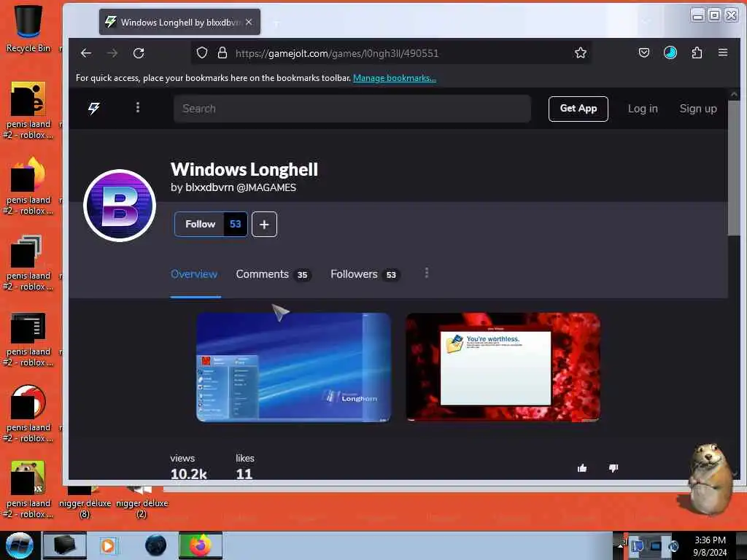Select the stacked windows desktop icon

pos(28,262)
